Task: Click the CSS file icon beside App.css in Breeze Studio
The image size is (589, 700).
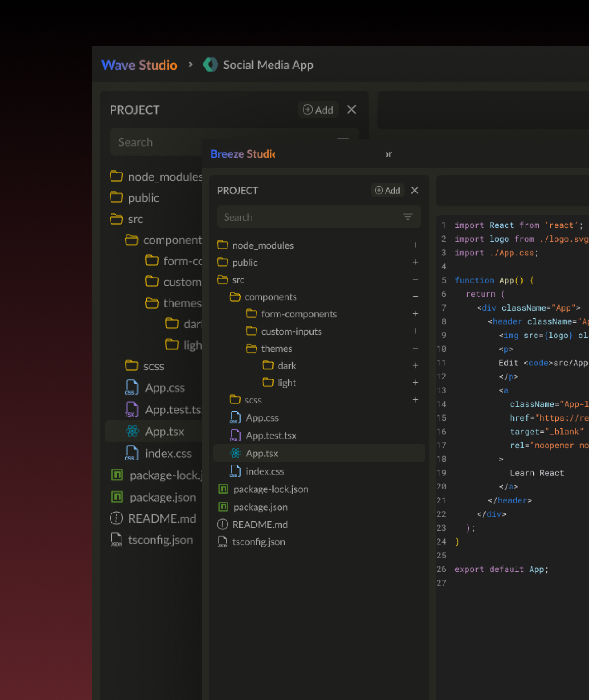Action: pyautogui.click(x=235, y=417)
